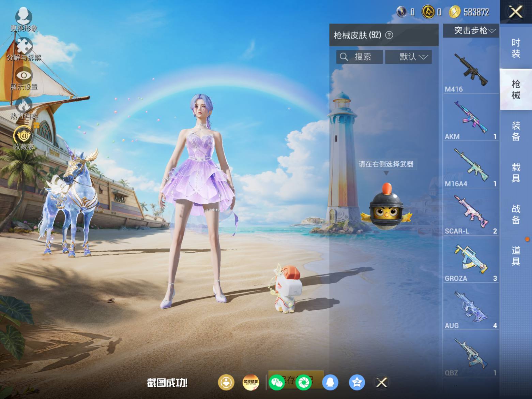Share to WeChat Moments shutter icon
The image size is (532, 399).
coord(304,382)
